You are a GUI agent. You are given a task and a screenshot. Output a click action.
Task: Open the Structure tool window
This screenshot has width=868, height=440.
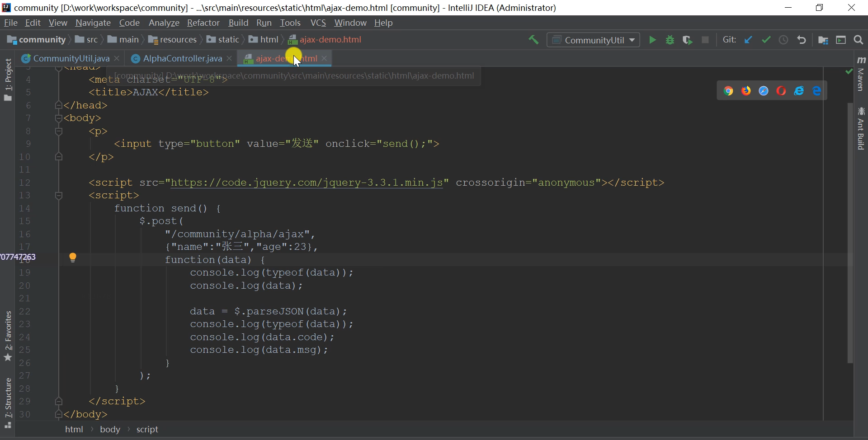point(8,403)
